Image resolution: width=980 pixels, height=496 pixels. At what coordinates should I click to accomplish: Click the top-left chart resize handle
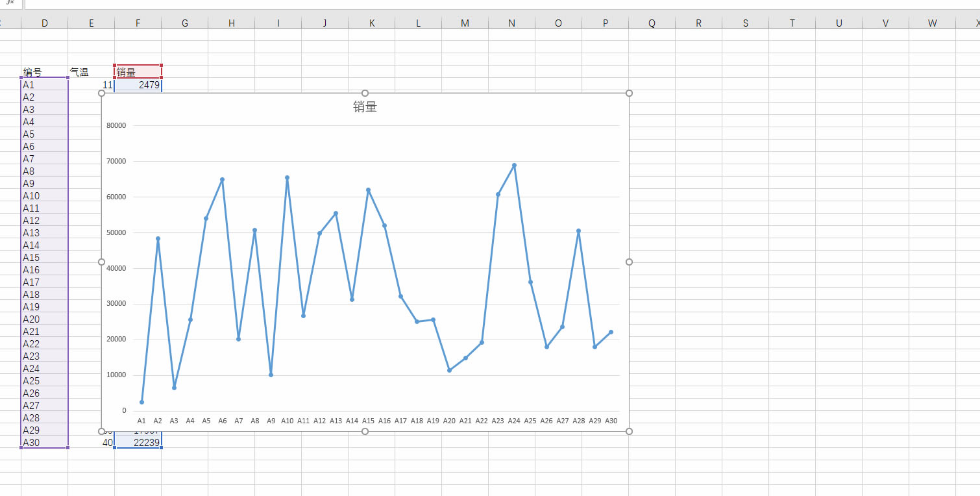(x=101, y=93)
